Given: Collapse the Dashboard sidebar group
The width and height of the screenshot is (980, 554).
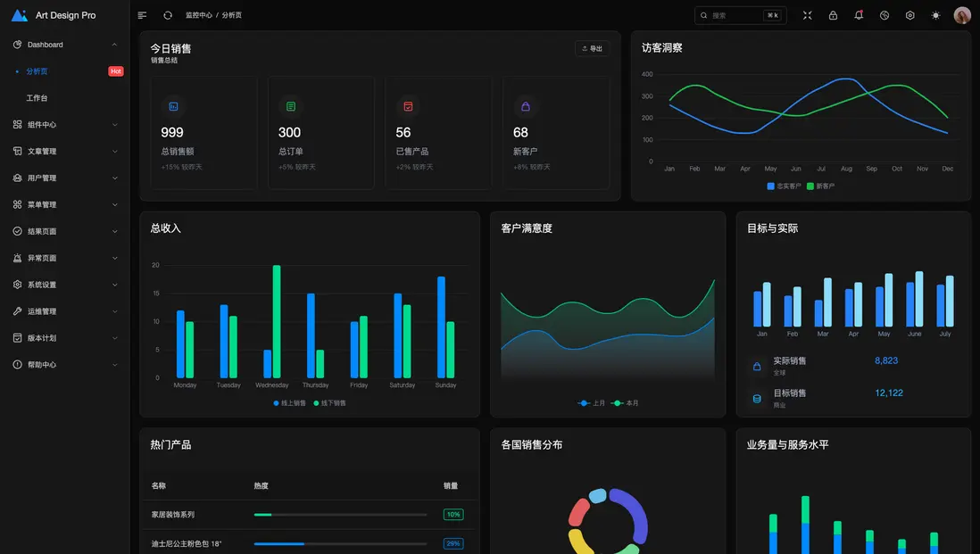Looking at the screenshot, I should pyautogui.click(x=65, y=45).
